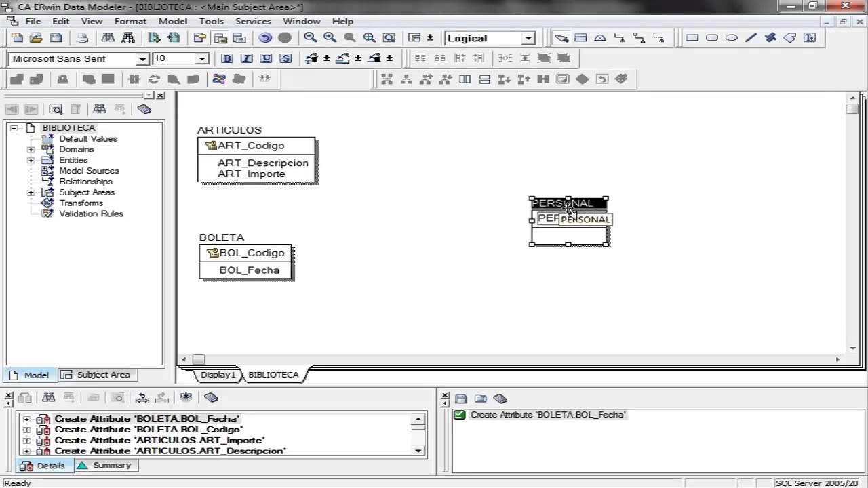Select the BOL_Fecha attribute in BOLETA
Screen dimensions: 868x488
(250, 270)
